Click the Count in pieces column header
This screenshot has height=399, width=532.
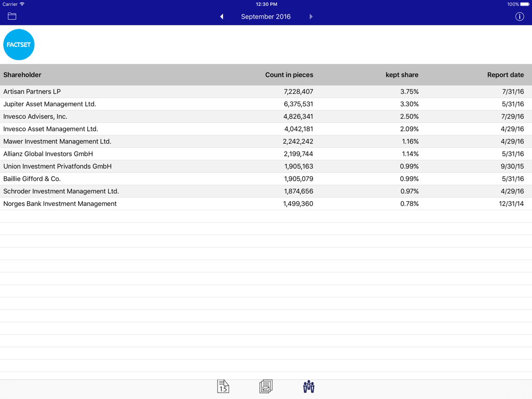click(289, 75)
